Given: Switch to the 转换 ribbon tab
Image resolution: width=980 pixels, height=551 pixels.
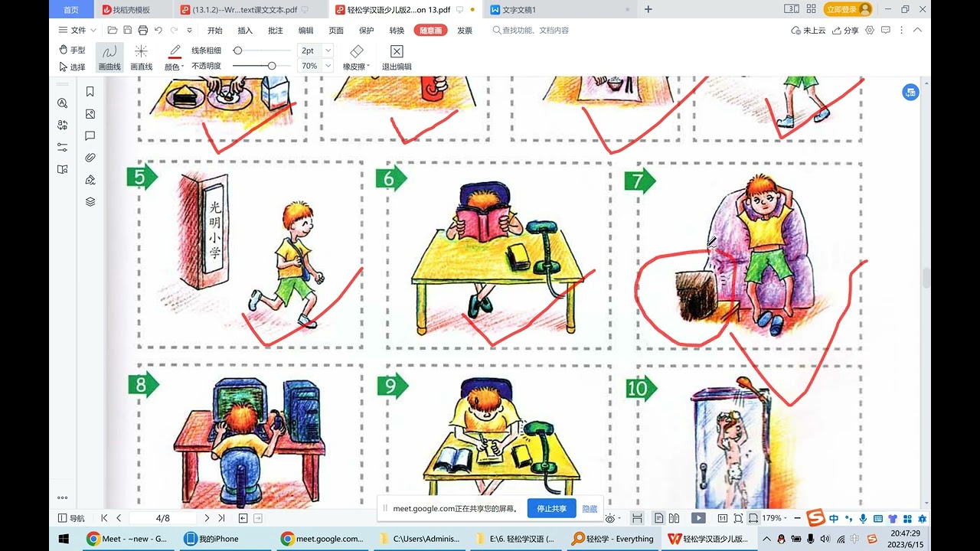Looking at the screenshot, I should click(397, 31).
